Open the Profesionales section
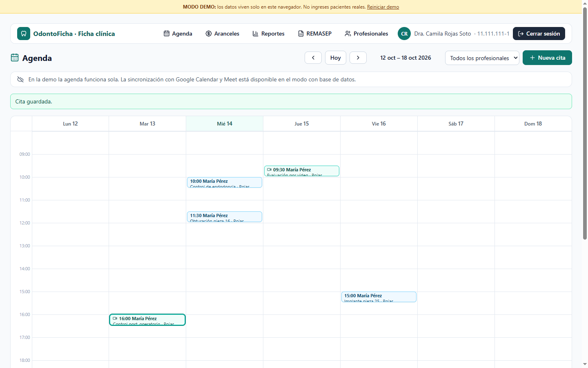This screenshot has height=368, width=588. (x=366, y=34)
